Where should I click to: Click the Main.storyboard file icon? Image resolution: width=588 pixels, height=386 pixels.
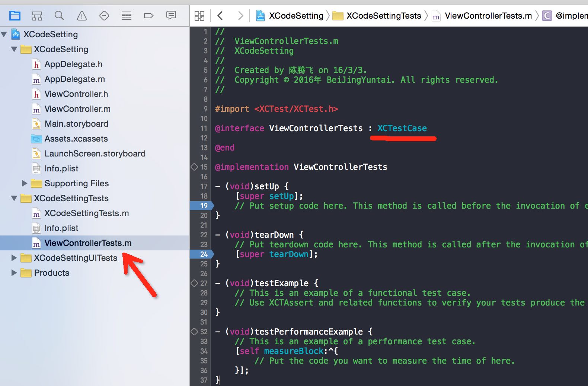point(36,124)
